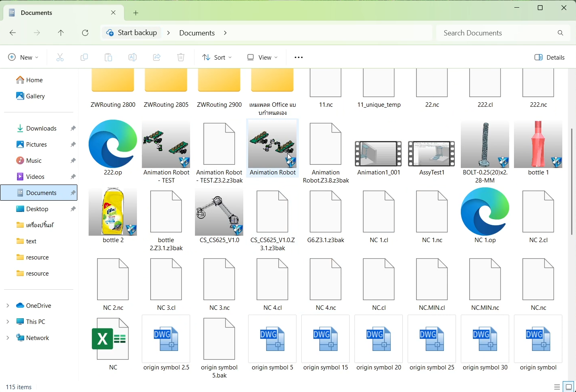Click the Delete trash icon
The height and width of the screenshot is (392, 576).
pos(181,58)
